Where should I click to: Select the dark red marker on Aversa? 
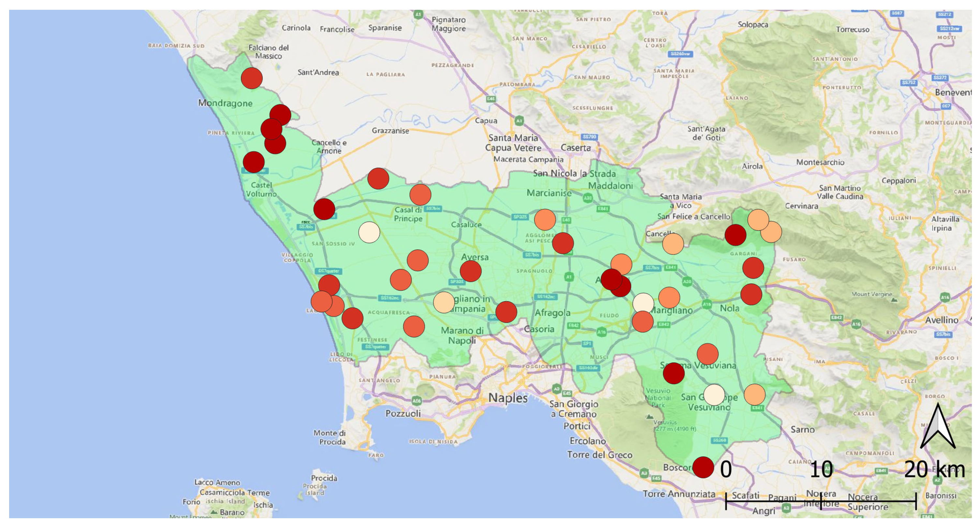tap(470, 271)
